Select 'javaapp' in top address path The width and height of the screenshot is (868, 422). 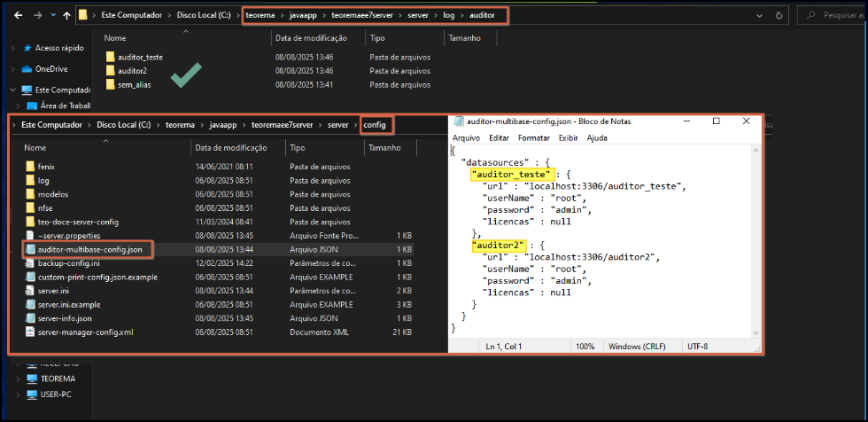coord(303,15)
